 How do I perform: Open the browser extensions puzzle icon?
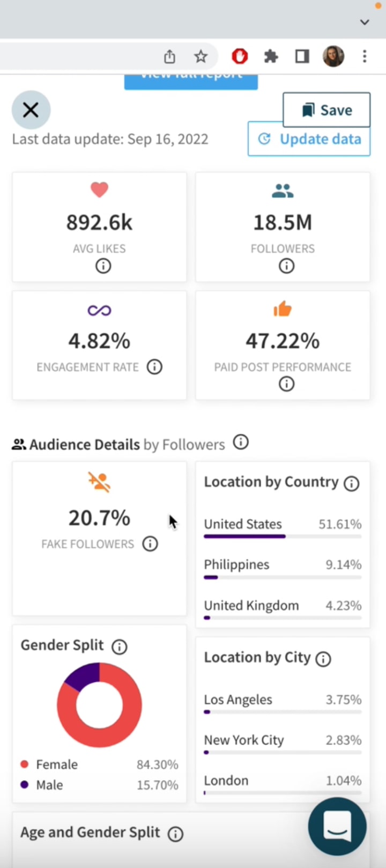[271, 56]
